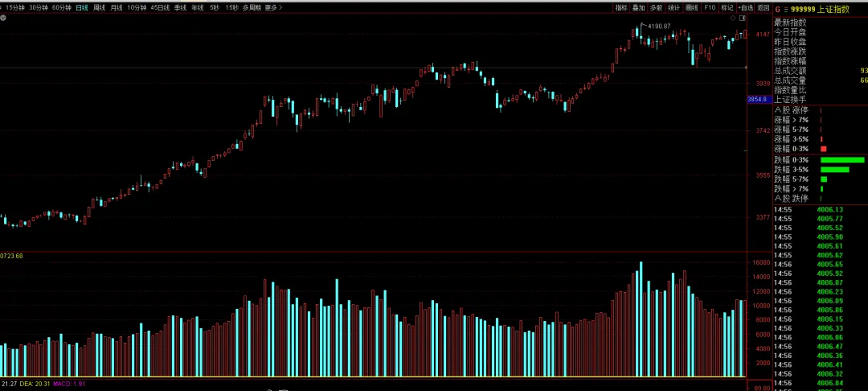868x391 pixels.
Task: Click the 统计 statistics button
Action: point(674,8)
